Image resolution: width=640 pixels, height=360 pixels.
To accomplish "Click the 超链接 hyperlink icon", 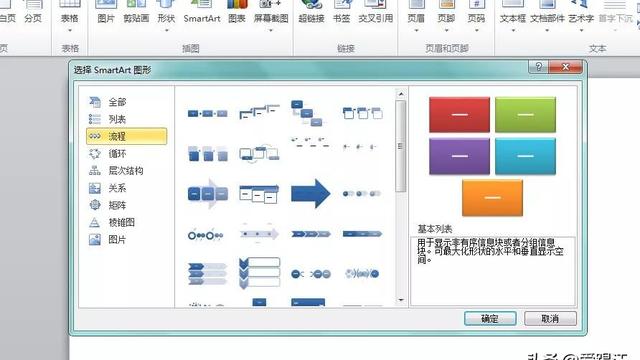I will point(311,12).
